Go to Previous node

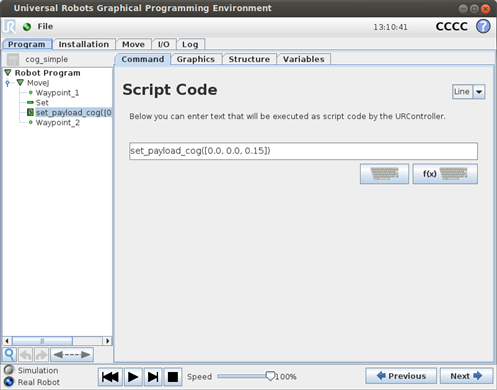point(401,376)
